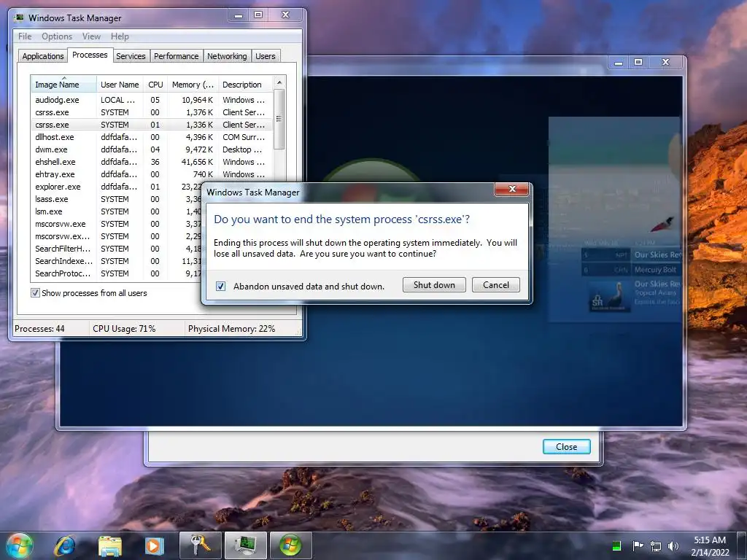Switch to the Users tab

click(x=266, y=56)
